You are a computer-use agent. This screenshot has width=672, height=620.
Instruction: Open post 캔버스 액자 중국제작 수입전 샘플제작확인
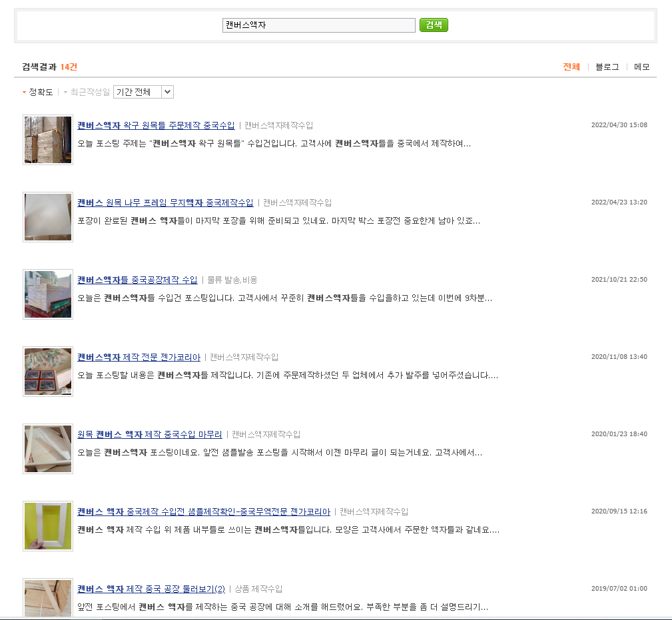click(x=204, y=511)
